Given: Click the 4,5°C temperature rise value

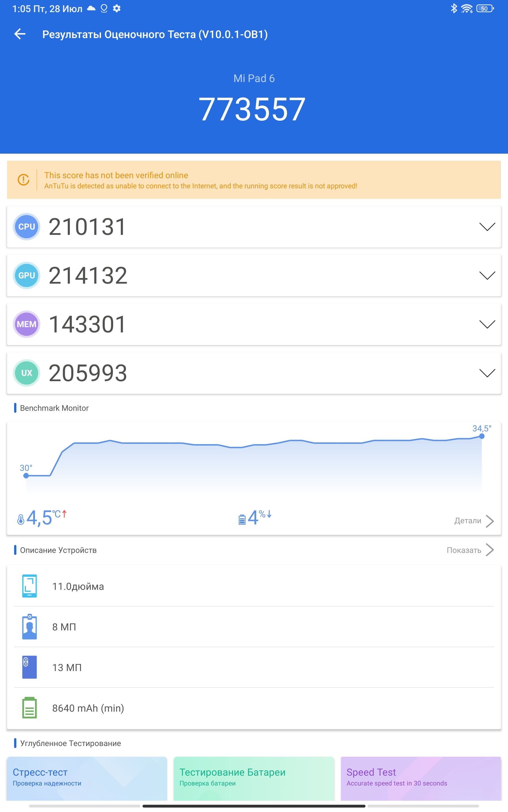Looking at the screenshot, I should pos(46,517).
